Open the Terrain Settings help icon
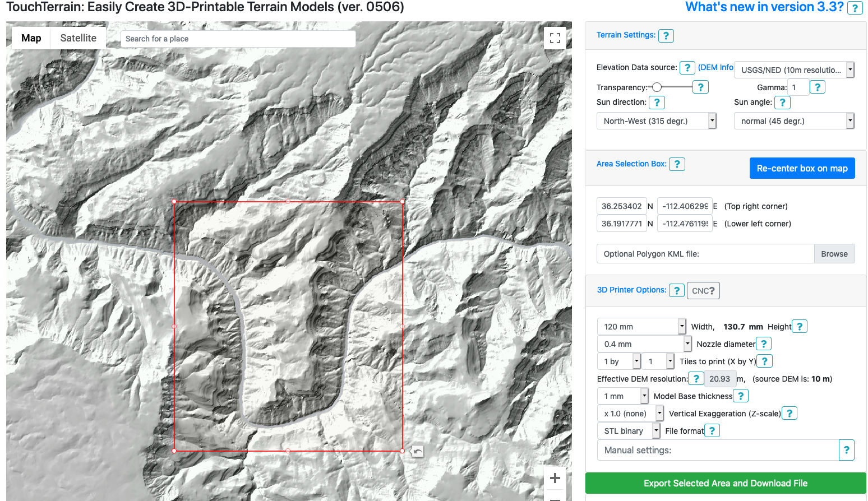 [x=666, y=35]
